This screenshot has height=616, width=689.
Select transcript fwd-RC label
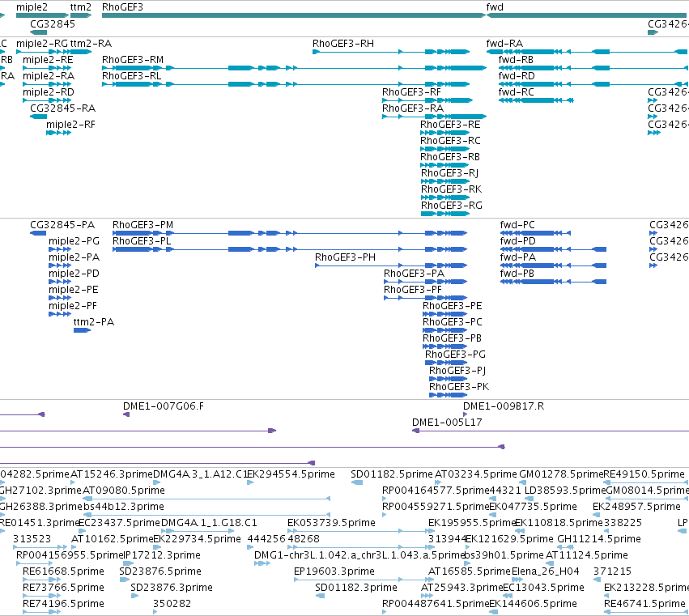pos(517,92)
